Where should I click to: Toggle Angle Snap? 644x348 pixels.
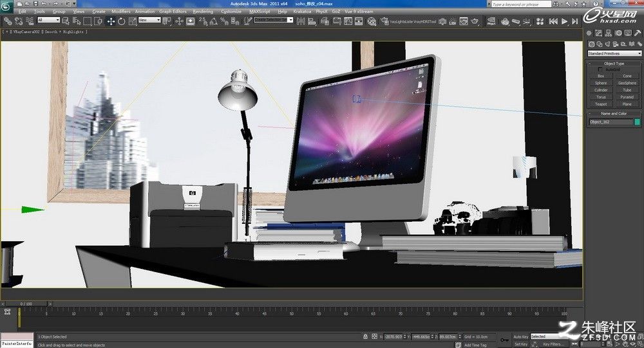[214, 21]
